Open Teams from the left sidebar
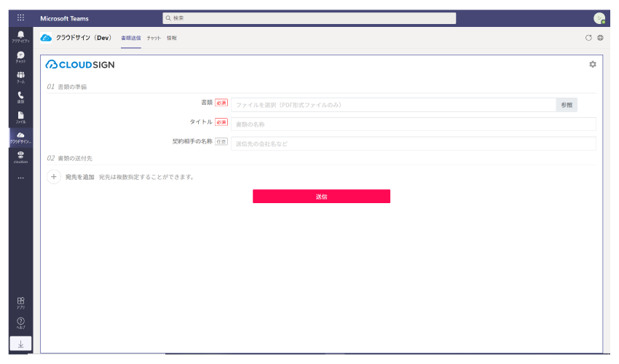Screen dimensions: 619x364 pyautogui.click(x=20, y=77)
